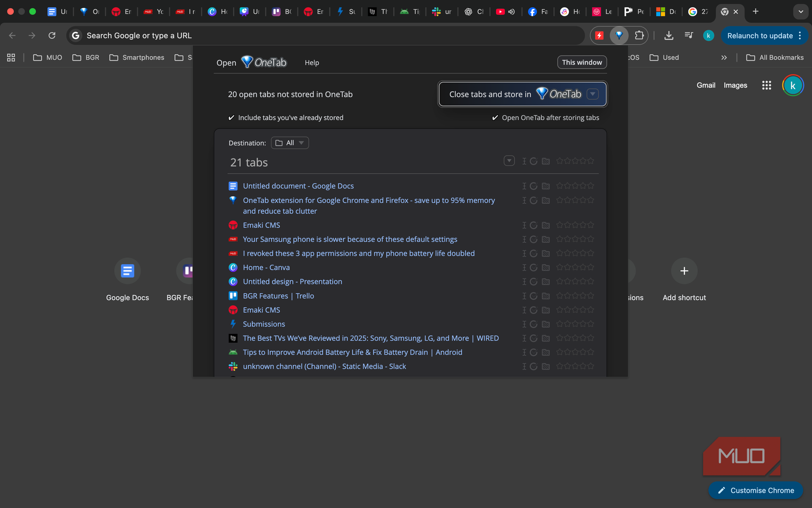Click the red lightning extension icon
The image size is (812, 508).
(x=599, y=35)
